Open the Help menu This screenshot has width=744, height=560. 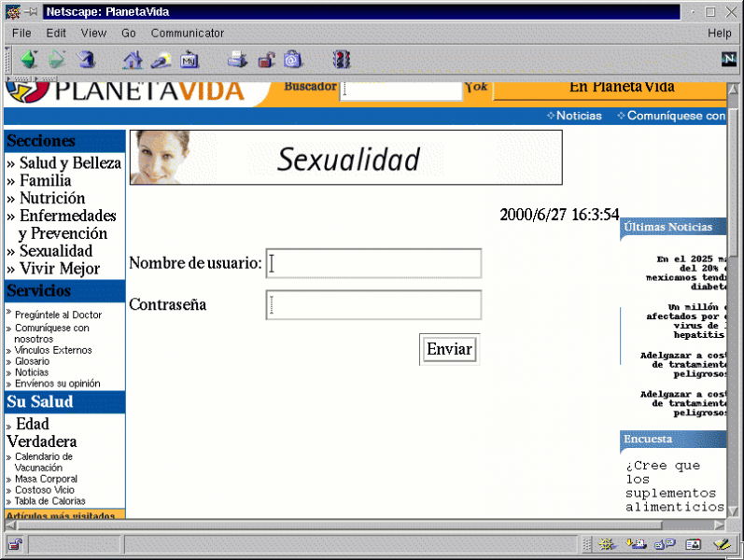[719, 33]
